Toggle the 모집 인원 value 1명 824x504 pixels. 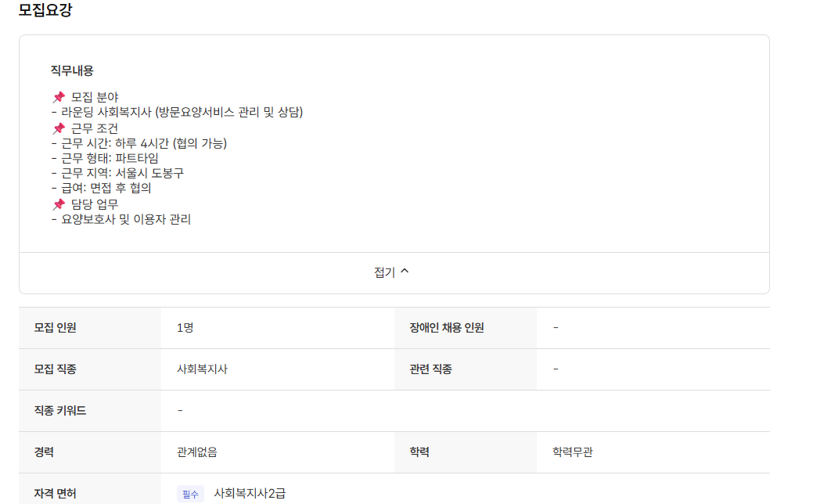point(185,328)
